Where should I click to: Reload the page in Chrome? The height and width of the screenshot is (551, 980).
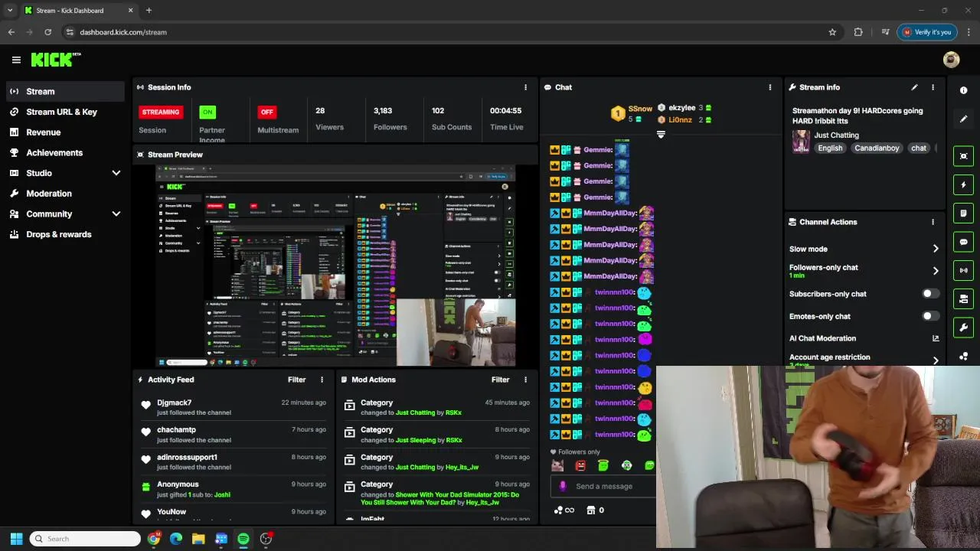(47, 32)
